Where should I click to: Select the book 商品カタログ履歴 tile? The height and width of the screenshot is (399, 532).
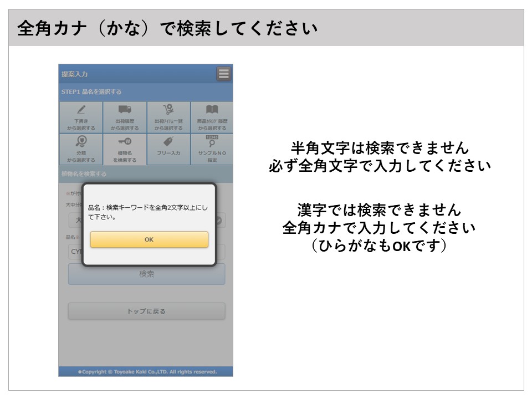[212, 117]
